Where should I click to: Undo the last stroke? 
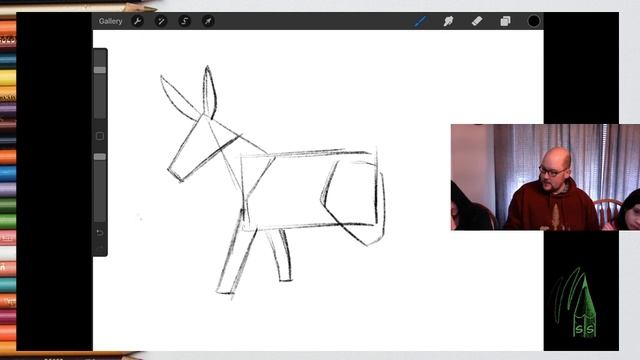pos(100,233)
